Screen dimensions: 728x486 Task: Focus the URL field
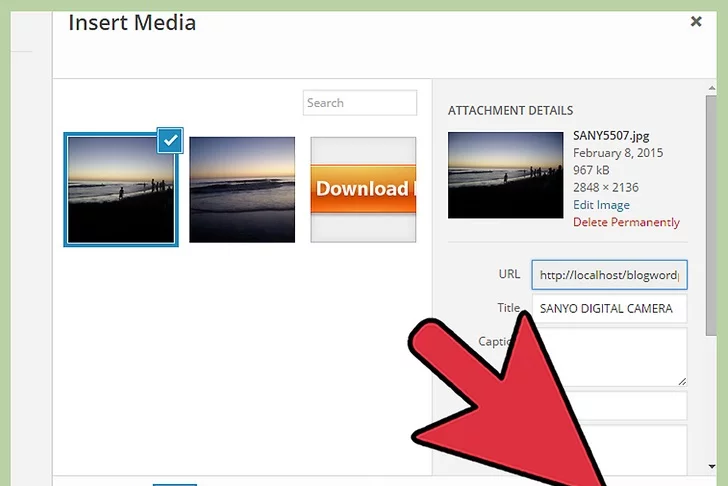pyautogui.click(x=609, y=275)
